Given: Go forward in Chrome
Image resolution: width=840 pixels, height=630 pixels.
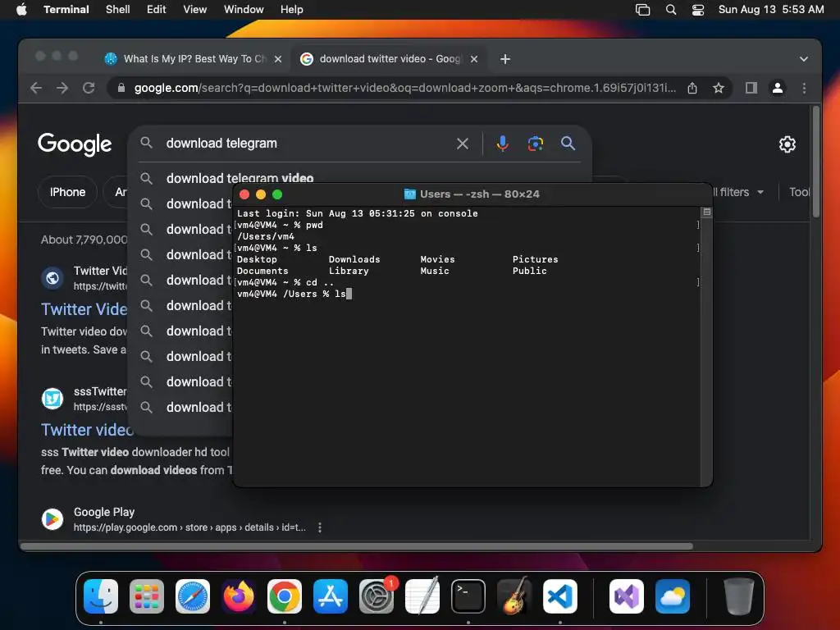Looking at the screenshot, I should [x=62, y=88].
